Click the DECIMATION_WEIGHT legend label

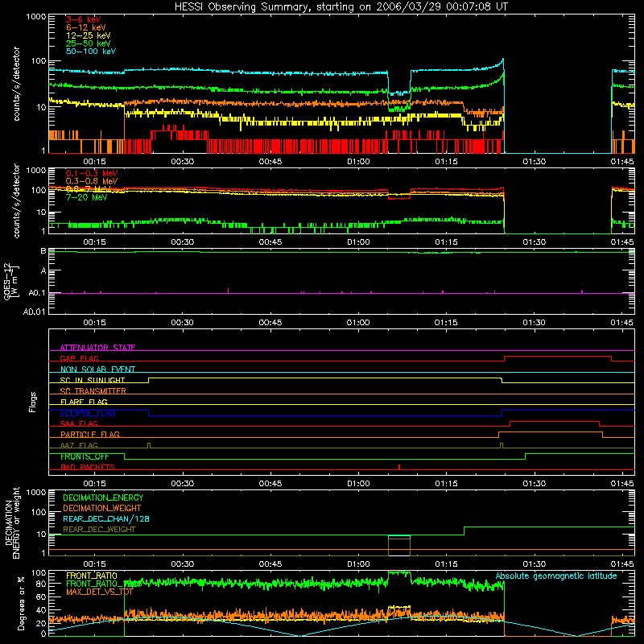[102, 509]
